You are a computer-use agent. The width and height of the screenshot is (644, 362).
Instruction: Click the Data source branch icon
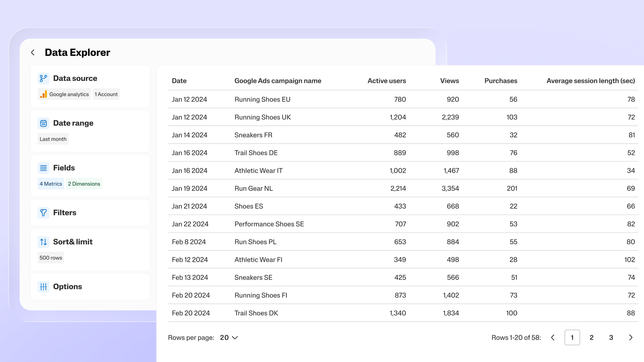(43, 78)
